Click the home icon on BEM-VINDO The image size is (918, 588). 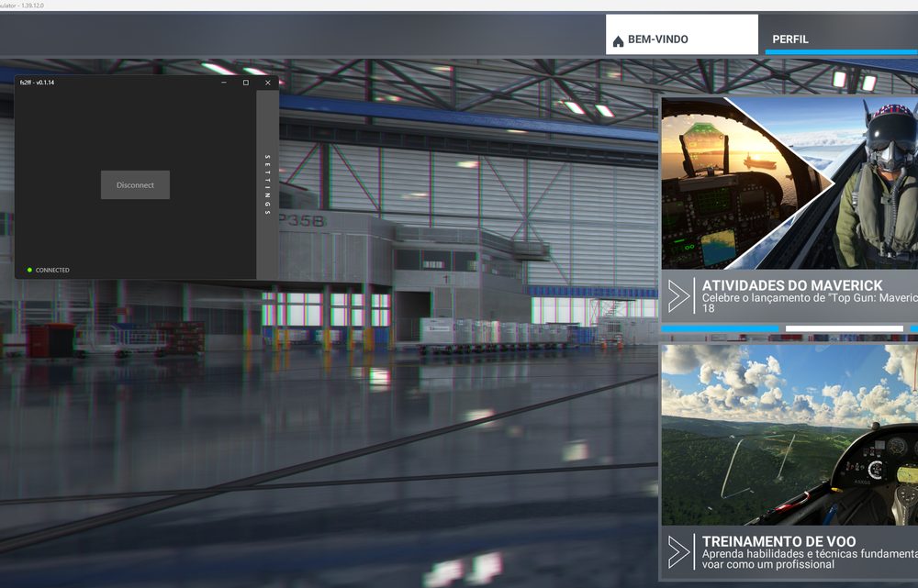618,41
